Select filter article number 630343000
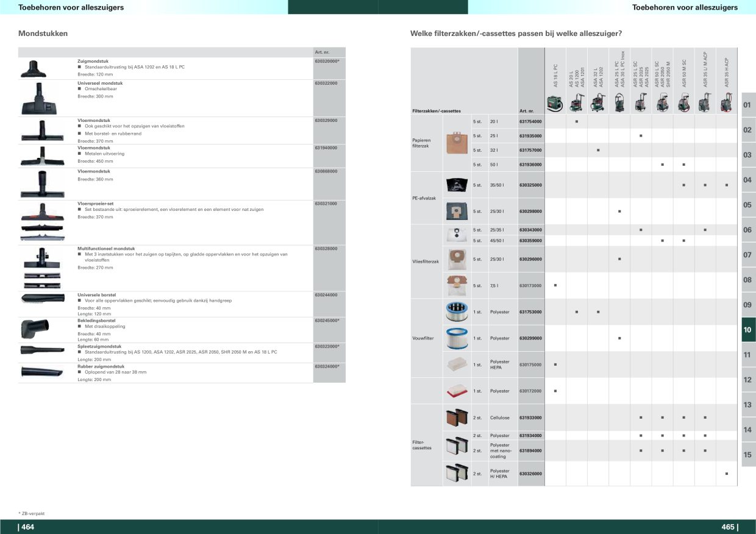 [530, 230]
